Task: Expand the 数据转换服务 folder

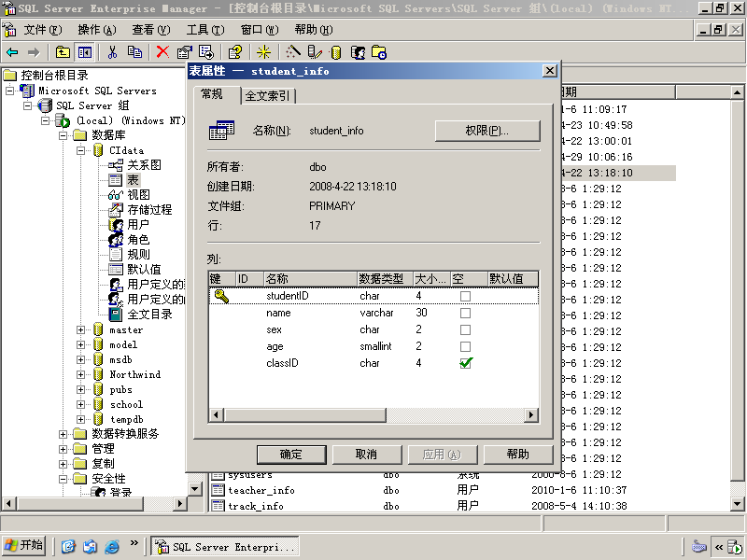Action: [x=63, y=434]
